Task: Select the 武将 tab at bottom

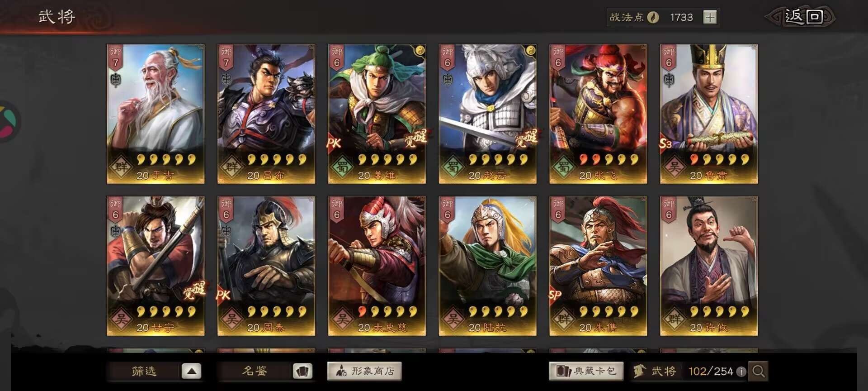Action: [655, 371]
